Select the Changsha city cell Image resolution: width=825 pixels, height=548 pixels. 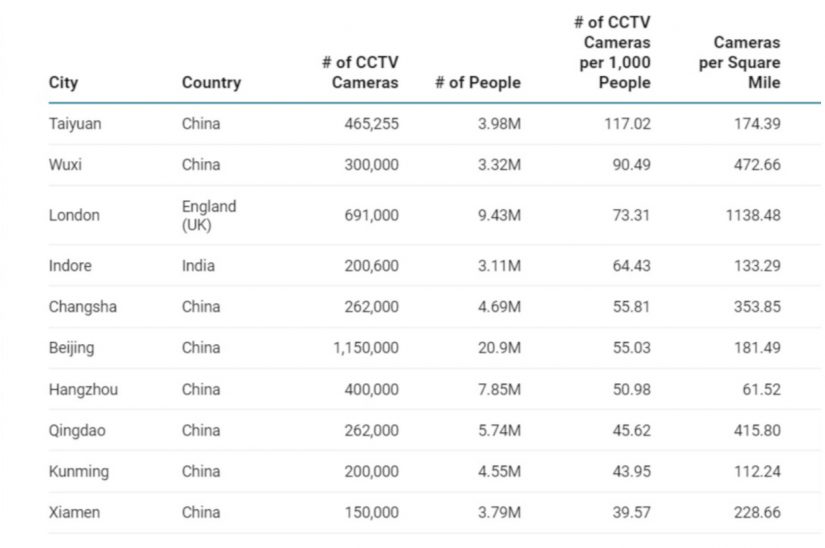pyautogui.click(x=82, y=307)
